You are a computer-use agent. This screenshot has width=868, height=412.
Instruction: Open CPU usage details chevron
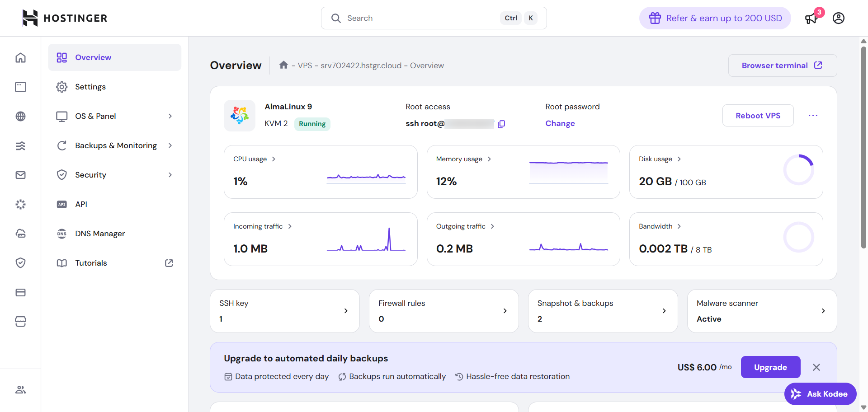coord(274,159)
